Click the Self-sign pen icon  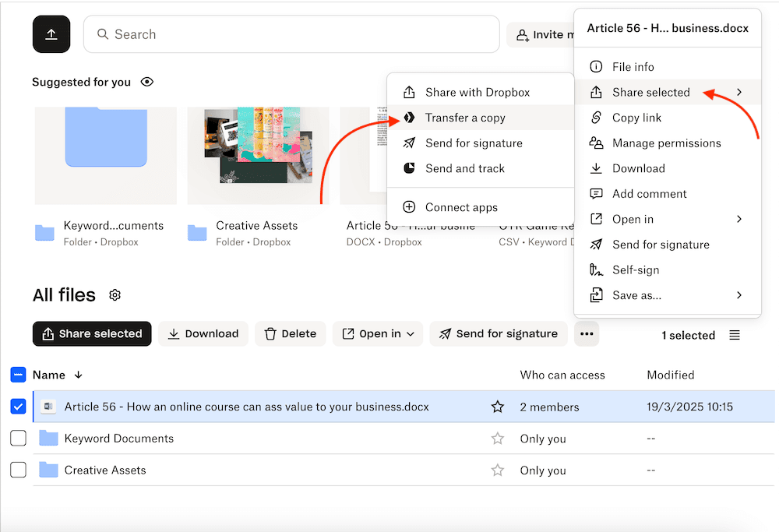click(596, 270)
